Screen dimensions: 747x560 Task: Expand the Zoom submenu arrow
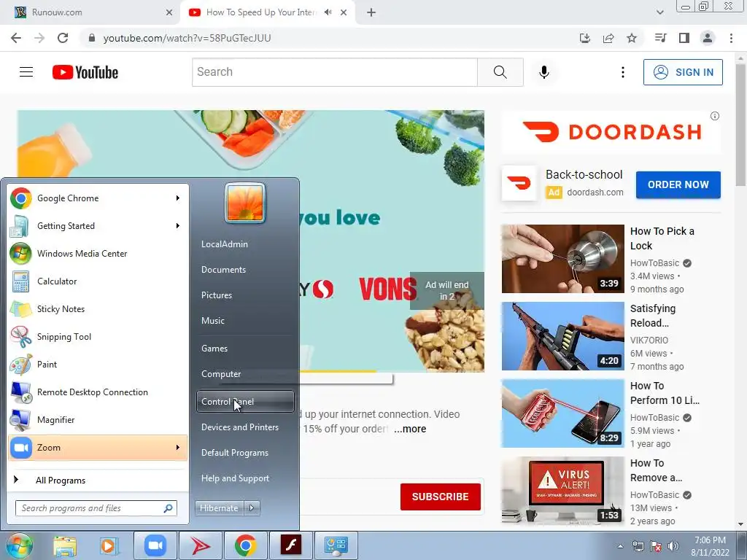tap(178, 448)
